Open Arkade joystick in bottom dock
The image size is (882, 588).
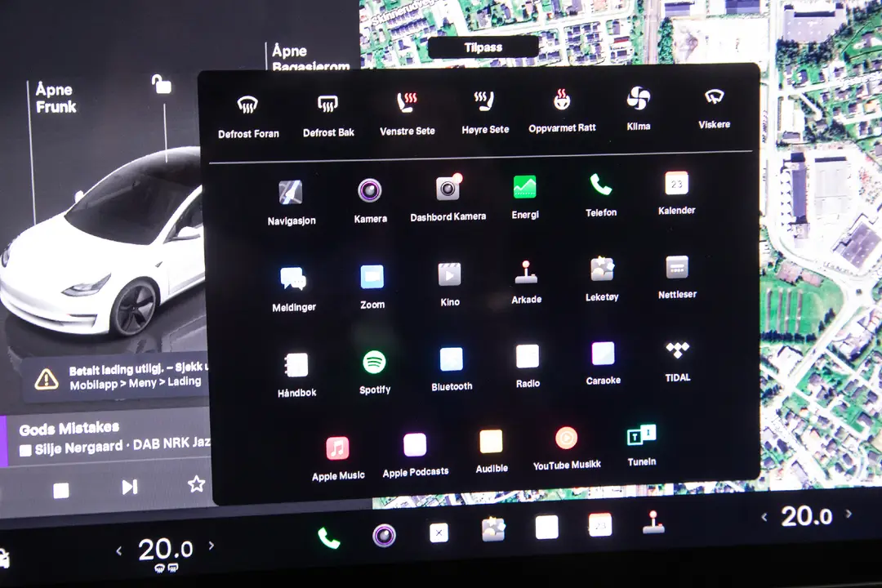[653, 522]
